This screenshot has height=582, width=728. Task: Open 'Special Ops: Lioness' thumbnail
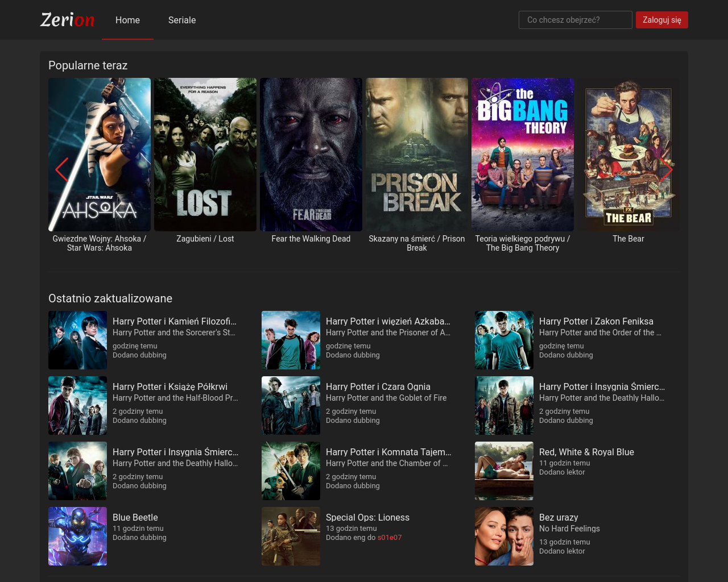click(x=291, y=536)
